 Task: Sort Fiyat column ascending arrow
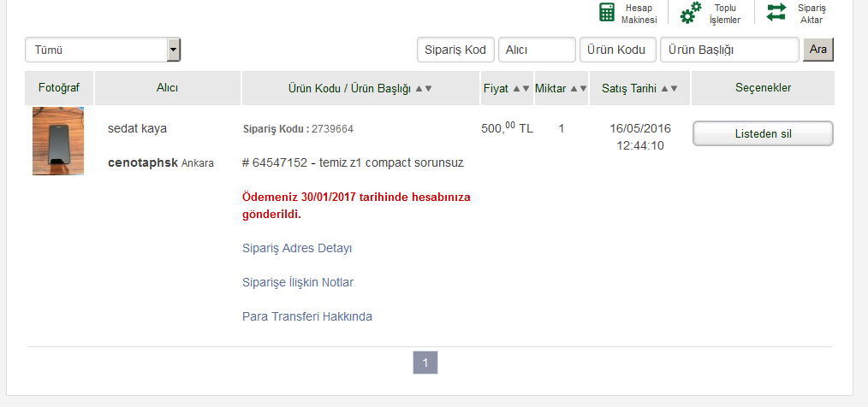516,88
